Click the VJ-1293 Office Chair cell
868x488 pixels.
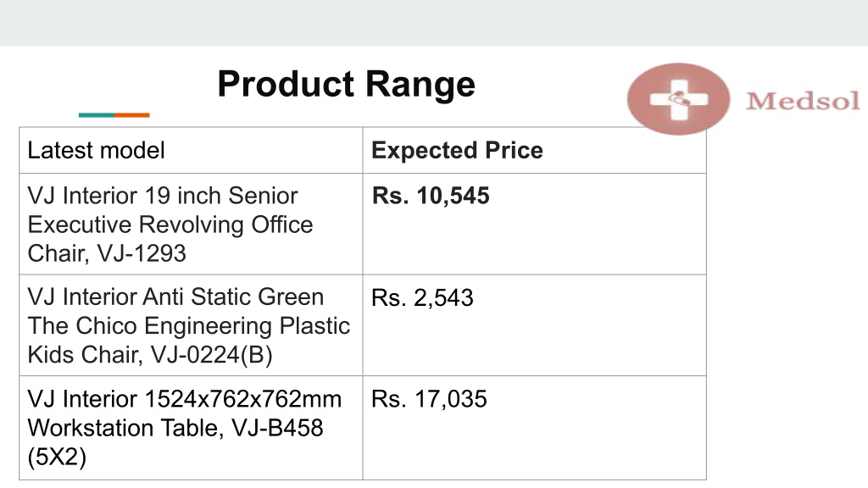tap(191, 224)
